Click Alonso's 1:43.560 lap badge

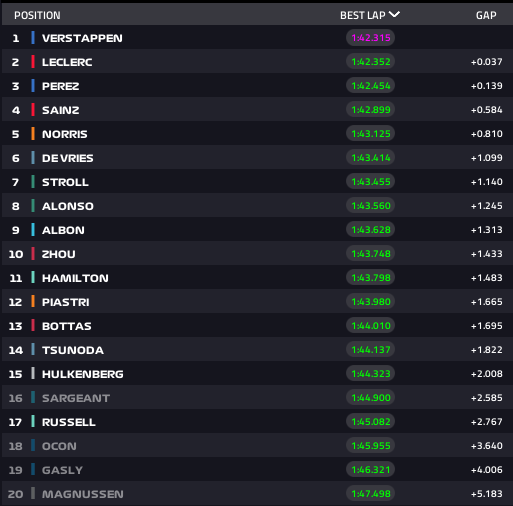coord(371,206)
